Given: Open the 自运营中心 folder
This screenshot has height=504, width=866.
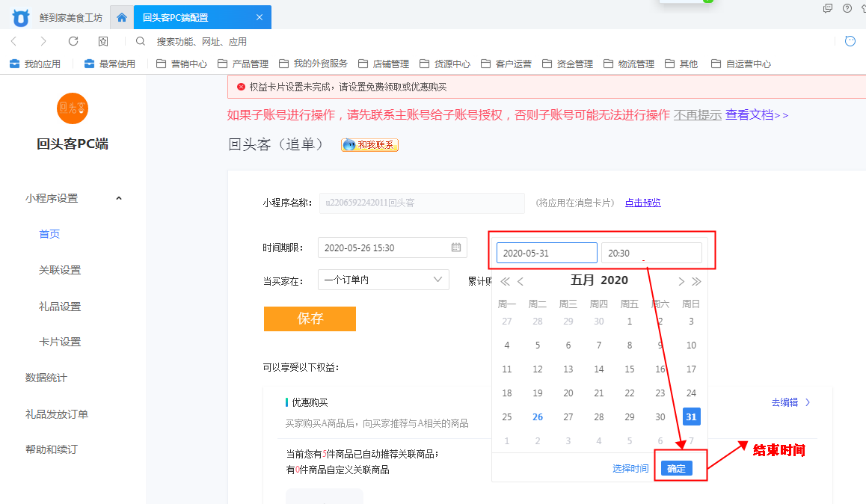Looking at the screenshot, I should tap(740, 64).
